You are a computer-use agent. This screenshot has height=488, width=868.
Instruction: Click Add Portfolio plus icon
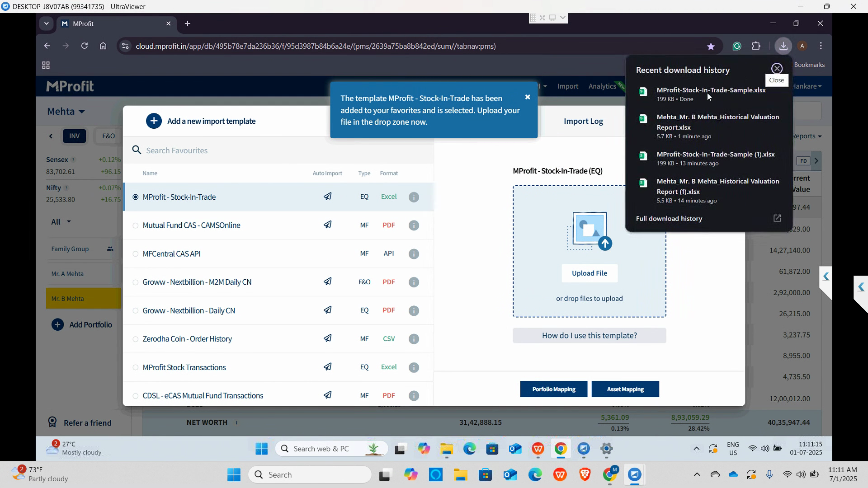57,325
